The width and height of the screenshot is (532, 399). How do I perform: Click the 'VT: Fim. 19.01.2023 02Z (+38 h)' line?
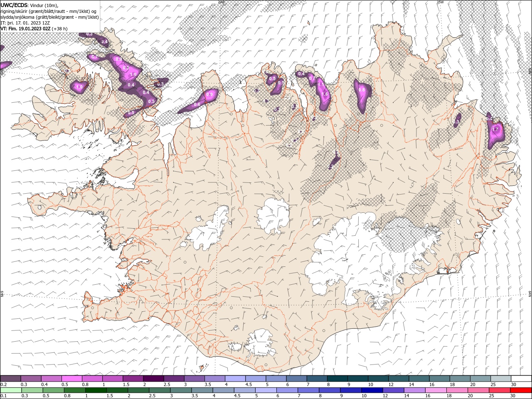click(x=34, y=29)
